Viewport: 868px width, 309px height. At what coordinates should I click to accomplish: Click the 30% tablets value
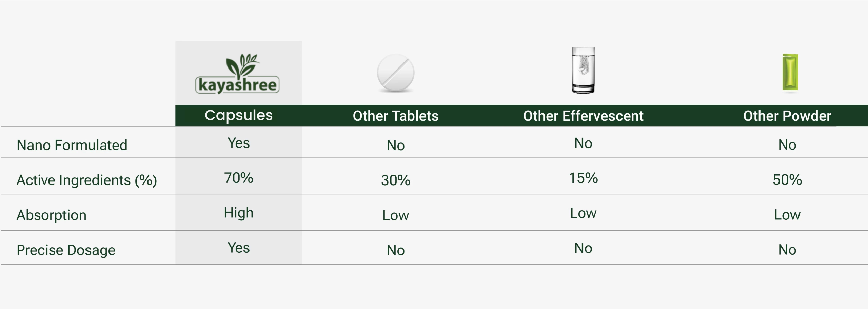(395, 180)
